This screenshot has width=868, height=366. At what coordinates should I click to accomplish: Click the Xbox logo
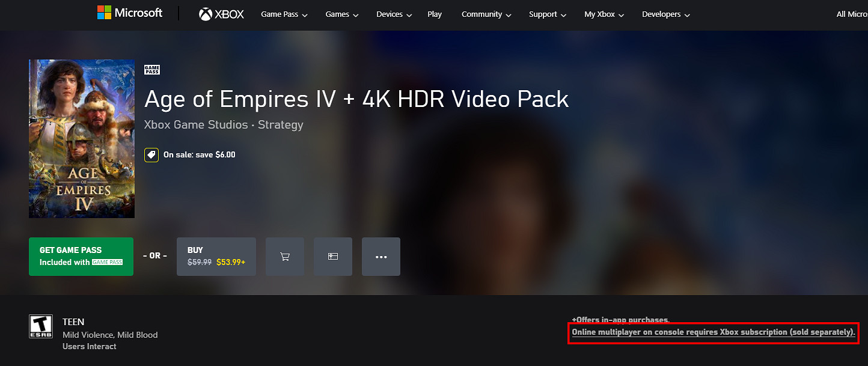point(221,14)
